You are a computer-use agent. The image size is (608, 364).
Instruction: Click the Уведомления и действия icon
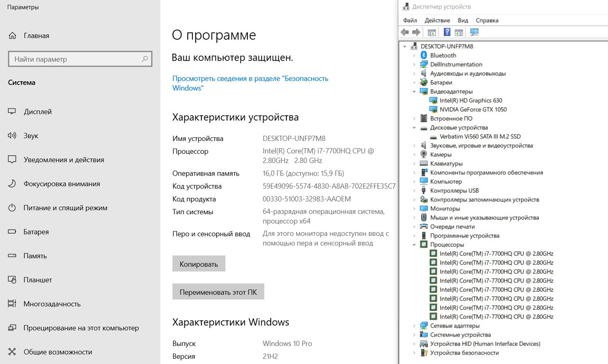point(12,160)
